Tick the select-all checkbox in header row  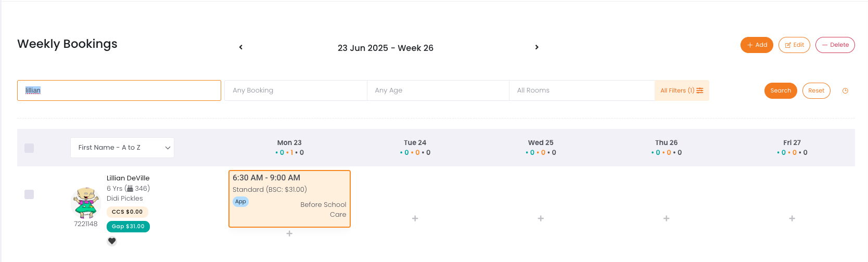pyautogui.click(x=29, y=148)
